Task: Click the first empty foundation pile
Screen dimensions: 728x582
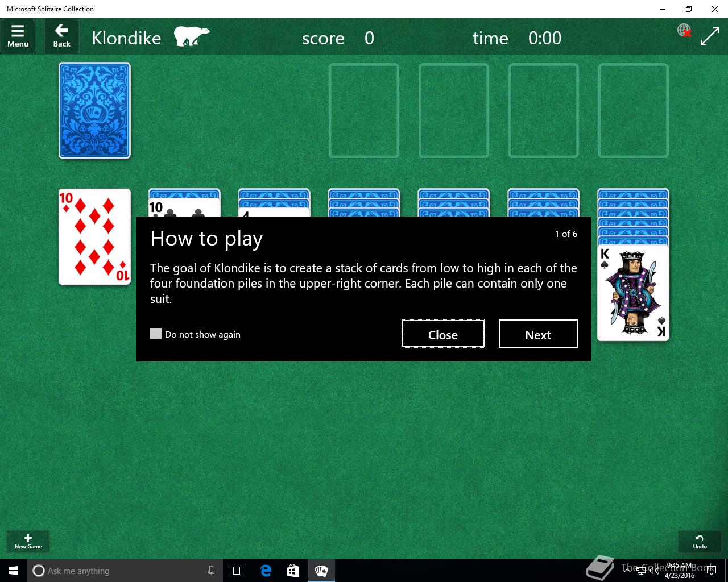Action: click(364, 111)
